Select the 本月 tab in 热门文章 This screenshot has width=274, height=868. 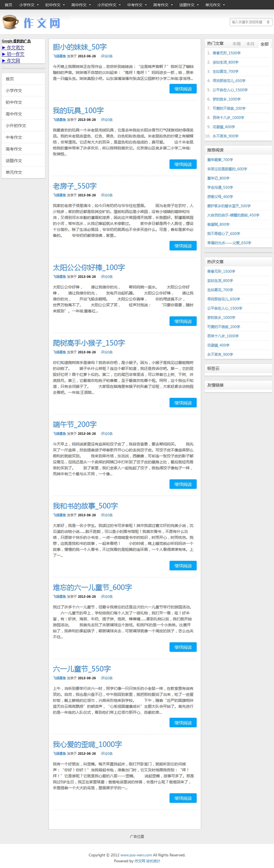pos(250,44)
